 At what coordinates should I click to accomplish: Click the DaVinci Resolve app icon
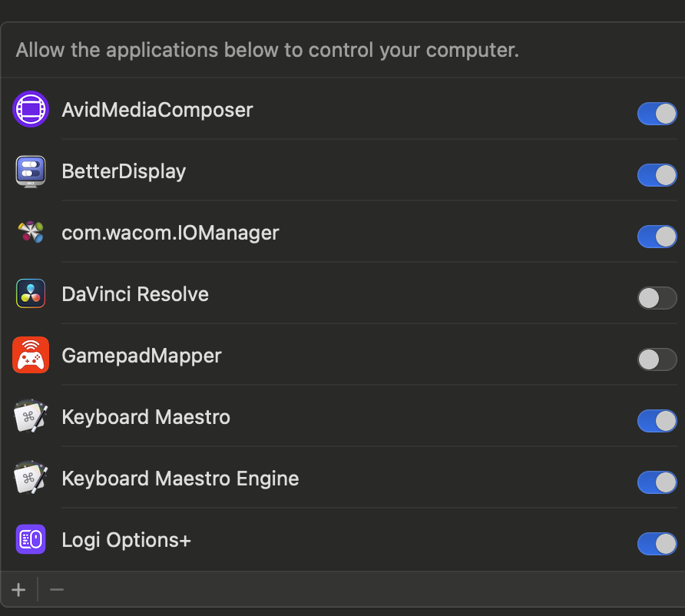pyautogui.click(x=31, y=293)
